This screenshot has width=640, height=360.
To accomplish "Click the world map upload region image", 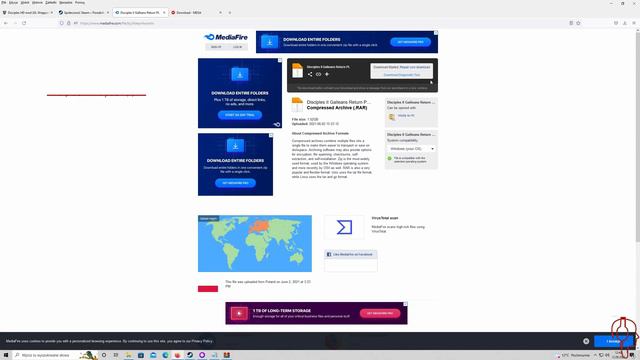I will 255,244.
